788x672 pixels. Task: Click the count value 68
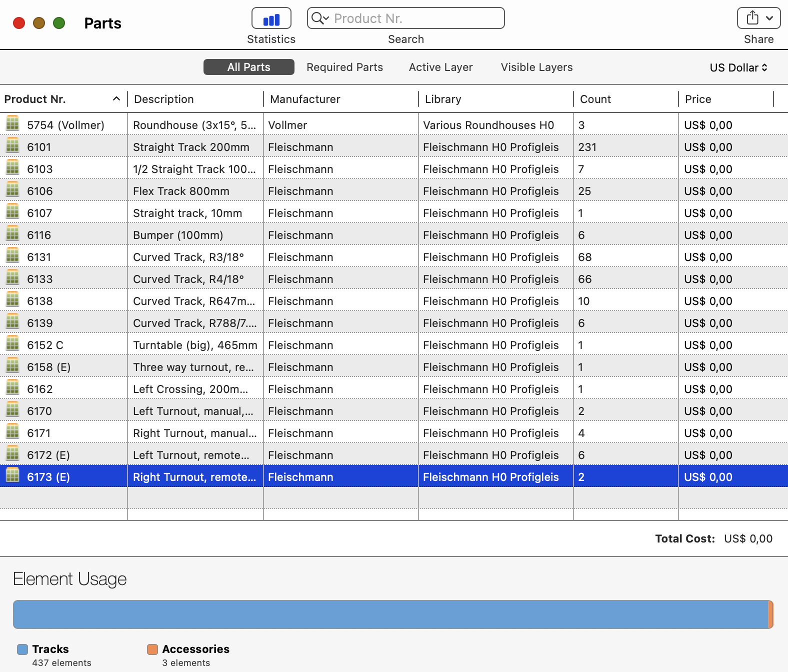[584, 257]
